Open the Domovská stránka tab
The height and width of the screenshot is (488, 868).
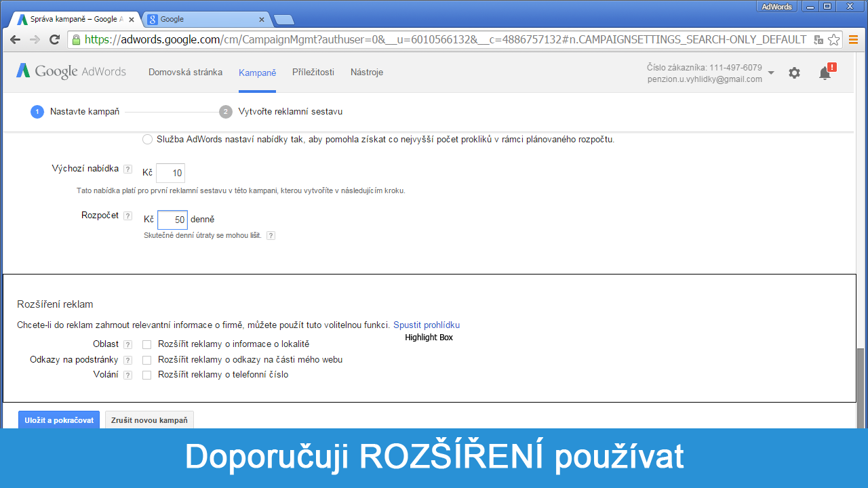pyautogui.click(x=185, y=72)
